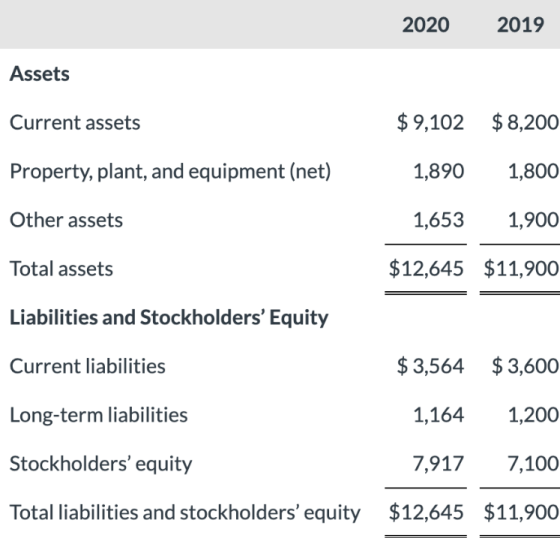Select the 1,653 other assets value

[439, 220]
